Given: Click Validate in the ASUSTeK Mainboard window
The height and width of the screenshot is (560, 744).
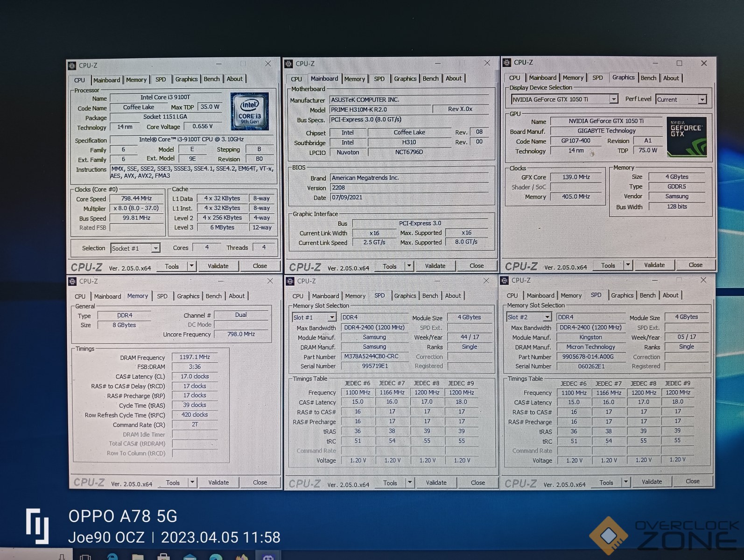Looking at the screenshot, I should coord(435,266).
